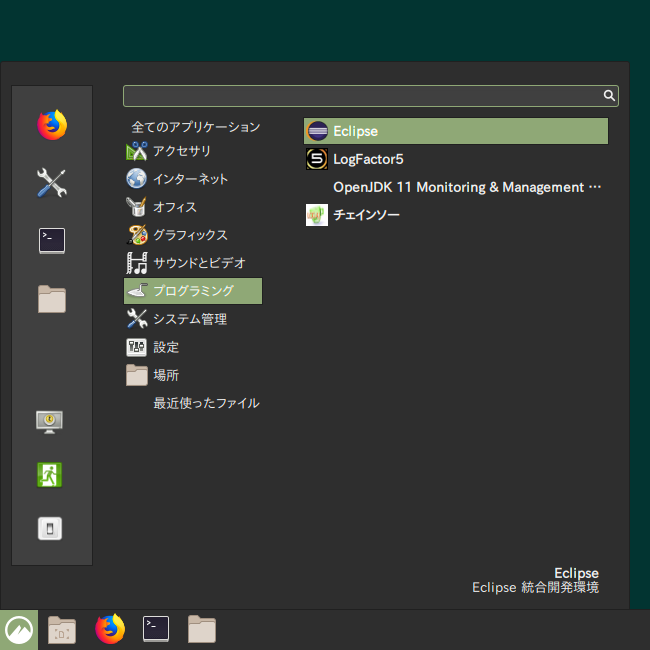Open the Files folder in the taskbar
This screenshot has height=650, width=650.
[202, 629]
